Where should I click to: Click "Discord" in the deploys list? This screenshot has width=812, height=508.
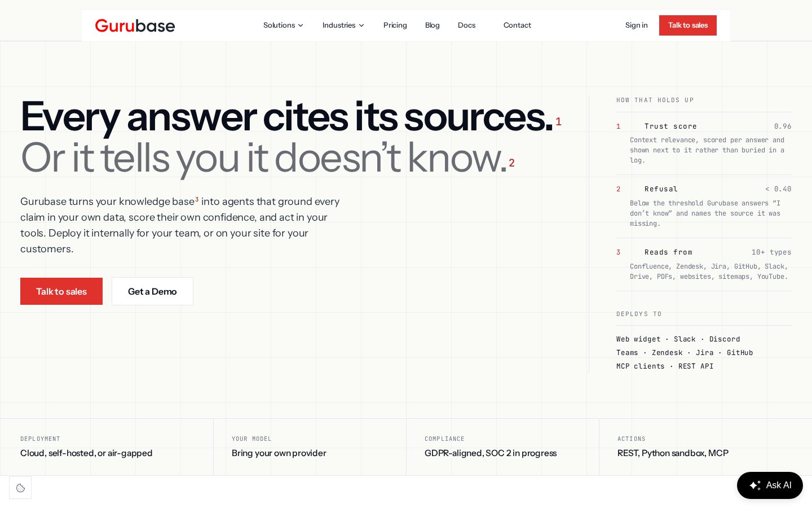(x=725, y=339)
